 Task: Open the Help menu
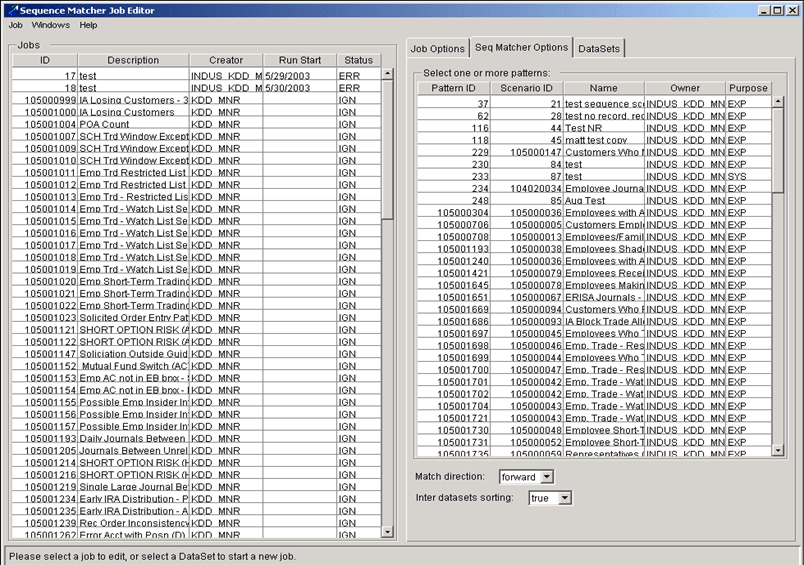click(88, 25)
